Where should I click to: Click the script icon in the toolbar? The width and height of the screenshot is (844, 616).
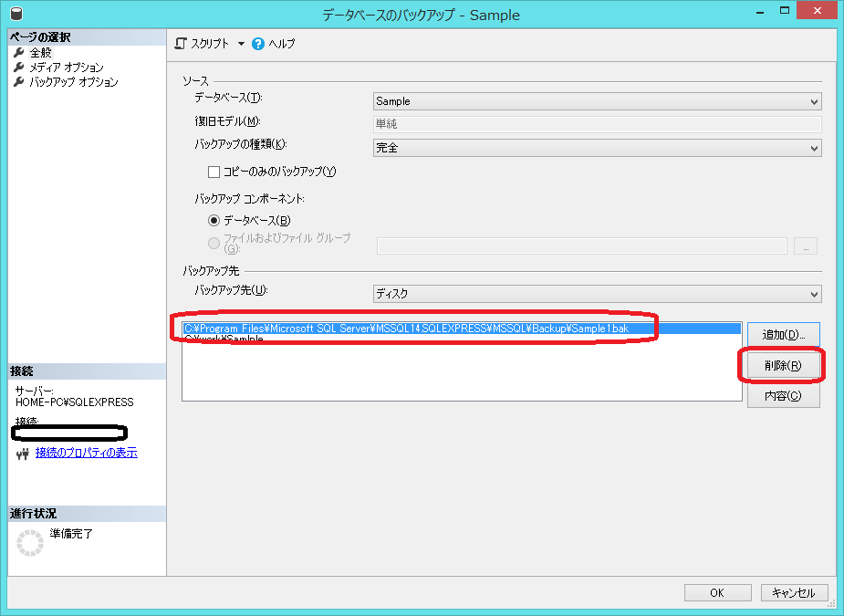181,44
